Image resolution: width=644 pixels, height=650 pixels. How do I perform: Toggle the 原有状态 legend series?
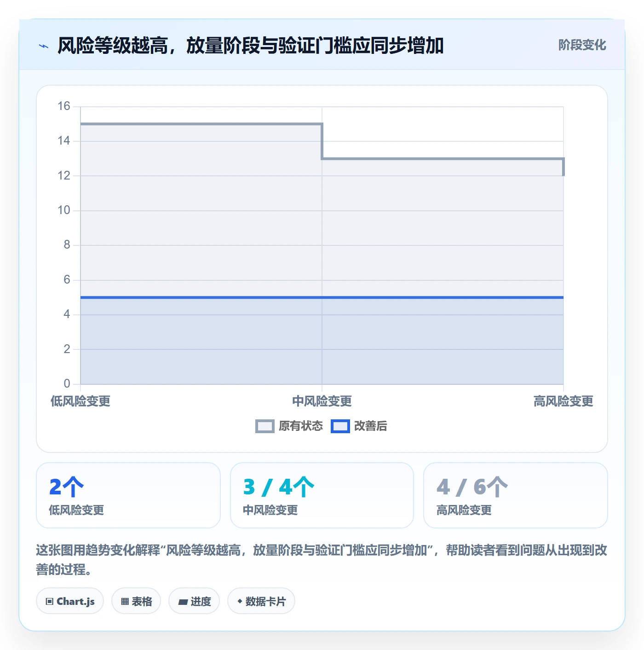coord(289,426)
